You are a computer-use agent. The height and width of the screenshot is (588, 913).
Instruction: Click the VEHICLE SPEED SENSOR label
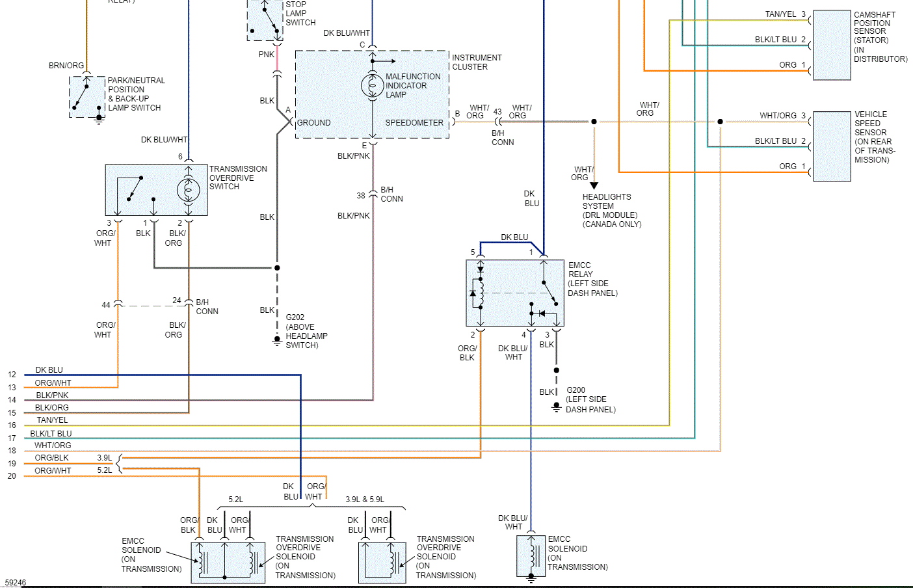875,137
